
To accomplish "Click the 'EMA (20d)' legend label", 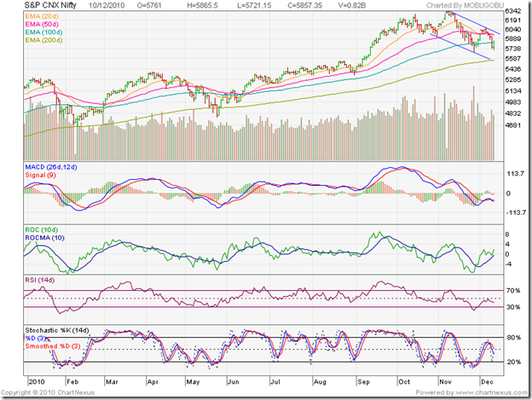I will 42,16.
